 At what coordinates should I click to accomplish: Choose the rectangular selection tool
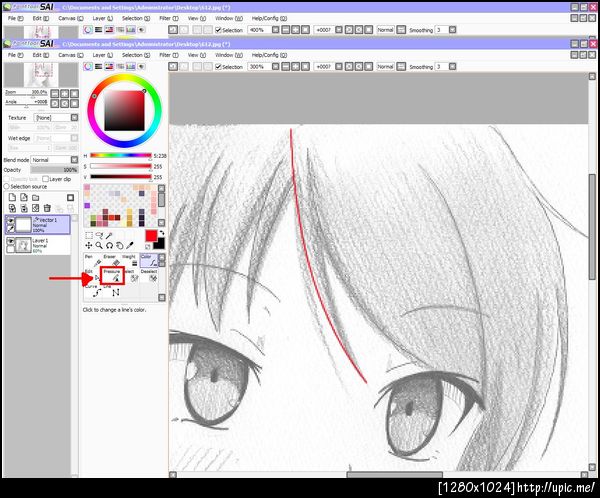click(89, 235)
